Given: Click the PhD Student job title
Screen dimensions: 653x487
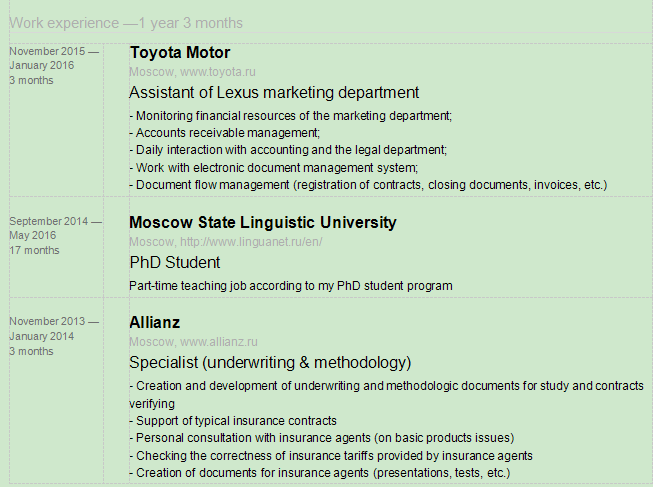Looking at the screenshot, I should point(175,262).
